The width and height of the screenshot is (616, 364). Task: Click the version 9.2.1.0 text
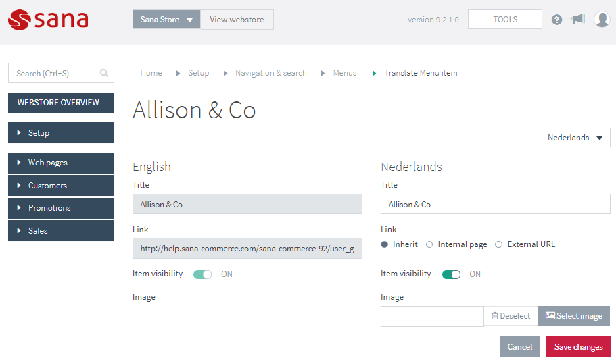coord(433,20)
